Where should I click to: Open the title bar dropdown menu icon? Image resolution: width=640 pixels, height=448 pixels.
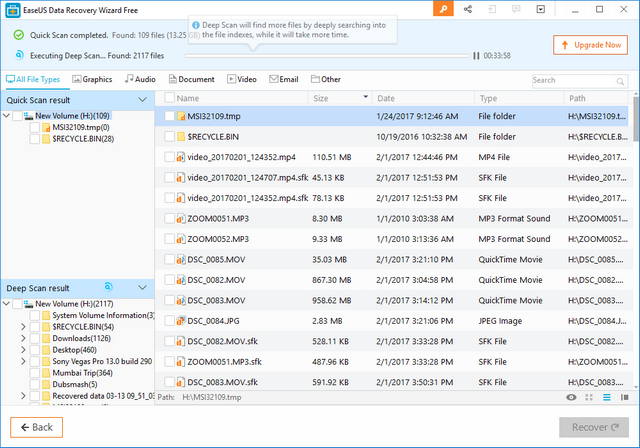(x=541, y=9)
